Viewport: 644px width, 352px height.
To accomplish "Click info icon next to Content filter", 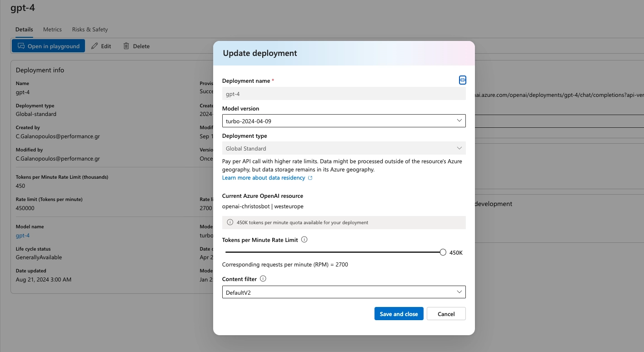I will [x=263, y=279].
